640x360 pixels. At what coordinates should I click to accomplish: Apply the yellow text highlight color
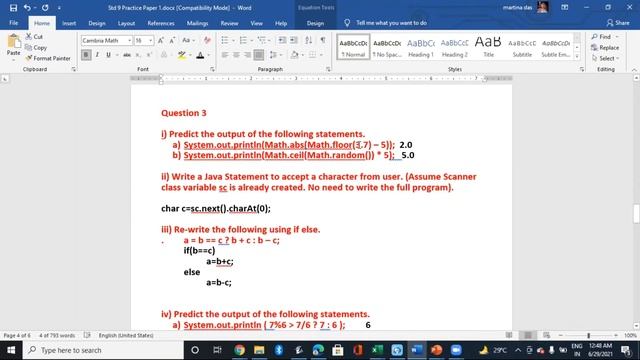coord(182,55)
